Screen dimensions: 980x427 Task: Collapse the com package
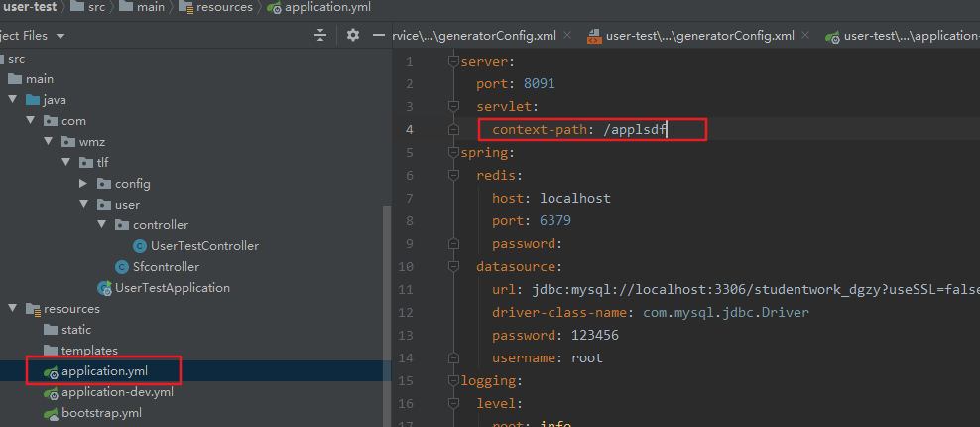pyautogui.click(x=30, y=121)
